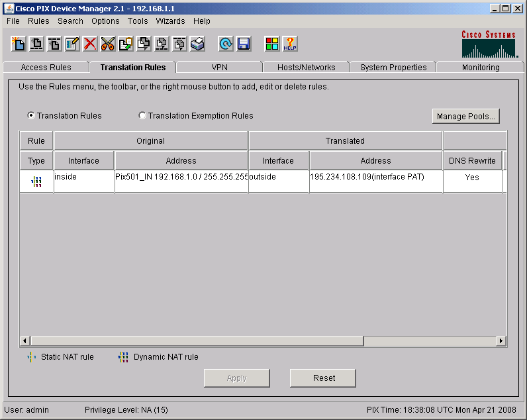Open the Rules menu
Screen dimensions: 527x420
pyautogui.click(x=38, y=21)
